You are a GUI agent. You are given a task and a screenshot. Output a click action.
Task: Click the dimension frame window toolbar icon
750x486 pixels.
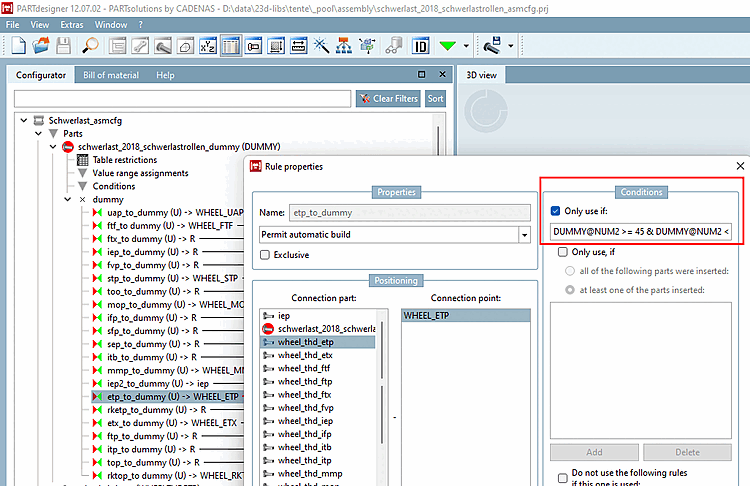coord(276,46)
